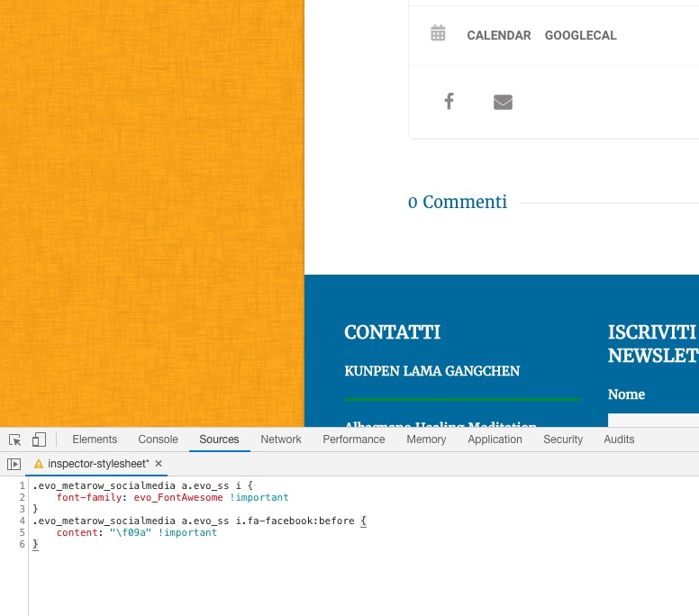Image resolution: width=699 pixels, height=616 pixels.
Task: Open the Network panel tab
Action: pos(281,439)
